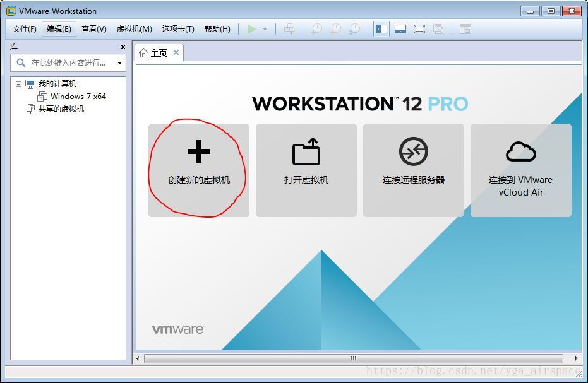Click the VMware Workstation title bar icon

[11, 11]
